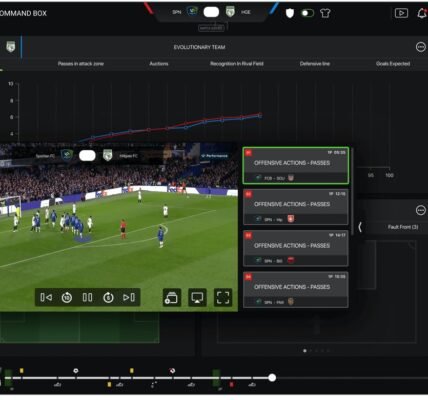428x400 pixels.
Task: Click the team crest beside Evolutionary Team panel
Action: tap(11, 47)
